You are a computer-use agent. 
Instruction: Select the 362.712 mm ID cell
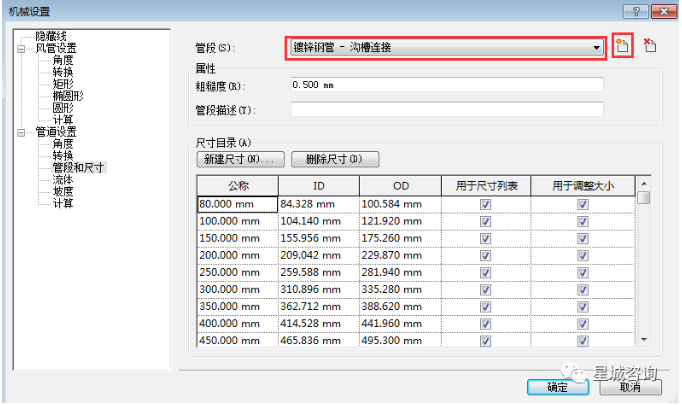[319, 307]
